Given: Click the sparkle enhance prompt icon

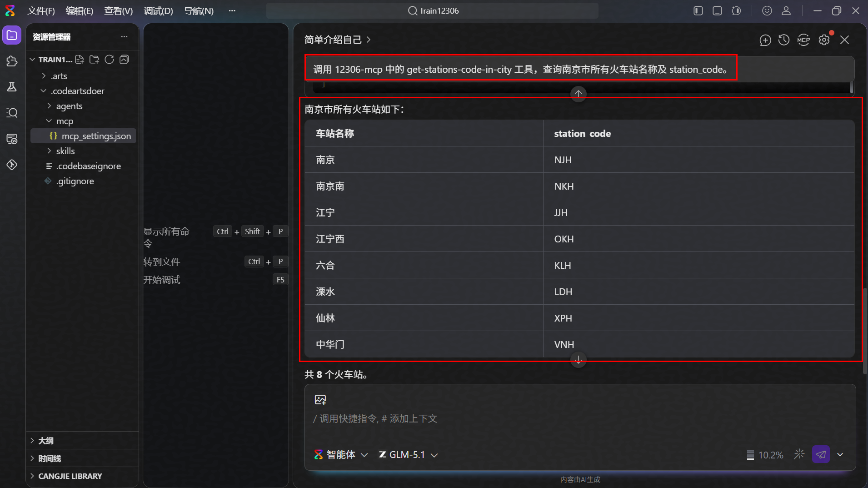Looking at the screenshot, I should coord(799,454).
